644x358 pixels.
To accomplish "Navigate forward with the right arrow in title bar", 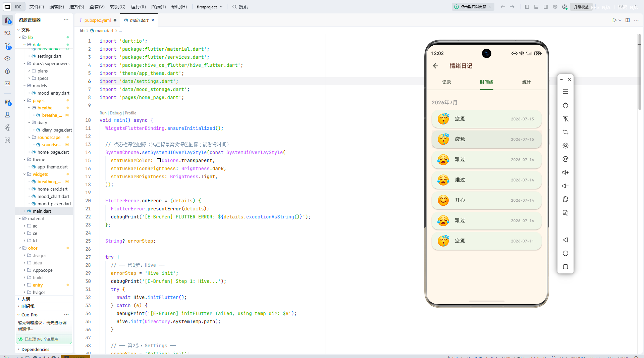I will coord(512,7).
